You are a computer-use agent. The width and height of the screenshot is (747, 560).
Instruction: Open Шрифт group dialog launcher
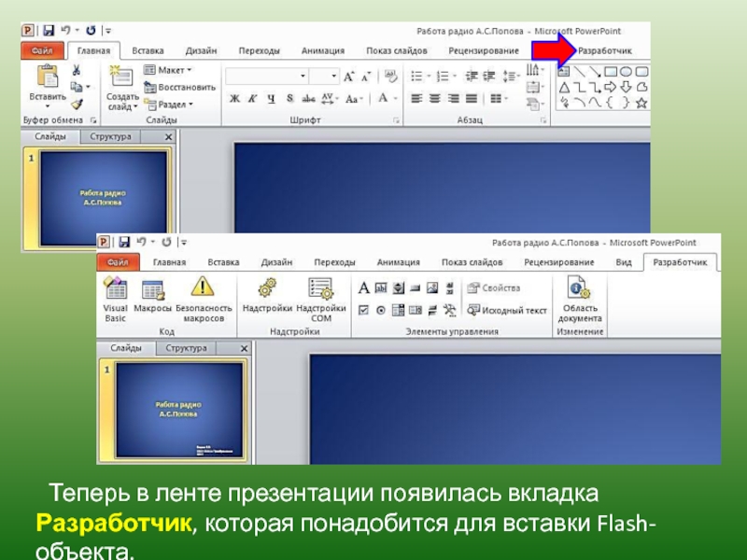(x=396, y=120)
